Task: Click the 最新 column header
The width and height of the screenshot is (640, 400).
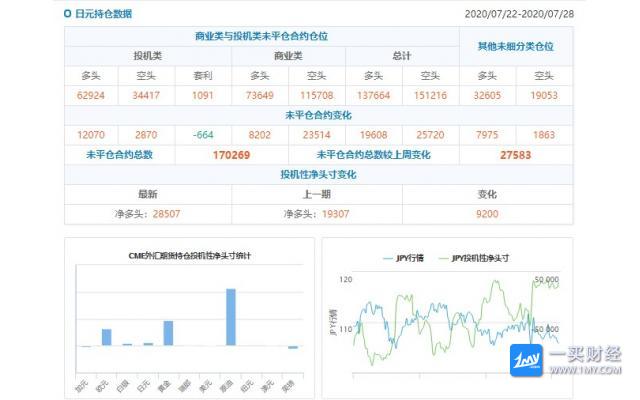Action: point(148,194)
